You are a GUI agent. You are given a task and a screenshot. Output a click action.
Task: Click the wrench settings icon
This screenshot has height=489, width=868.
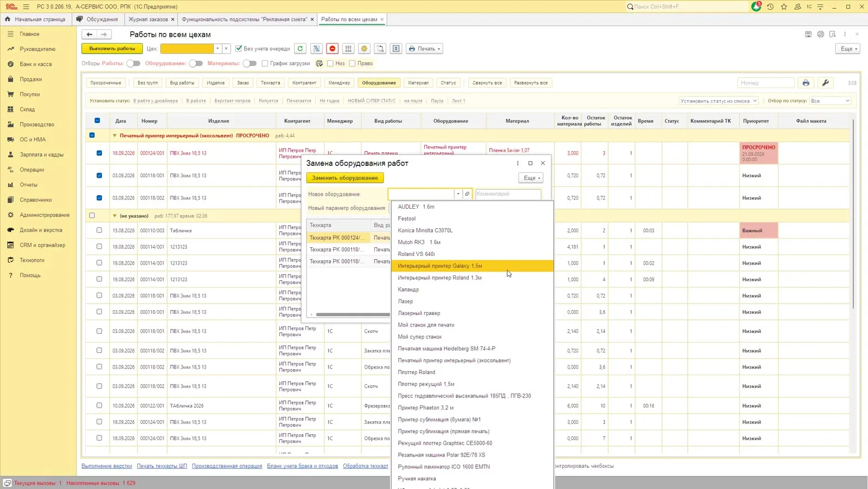pos(826,83)
